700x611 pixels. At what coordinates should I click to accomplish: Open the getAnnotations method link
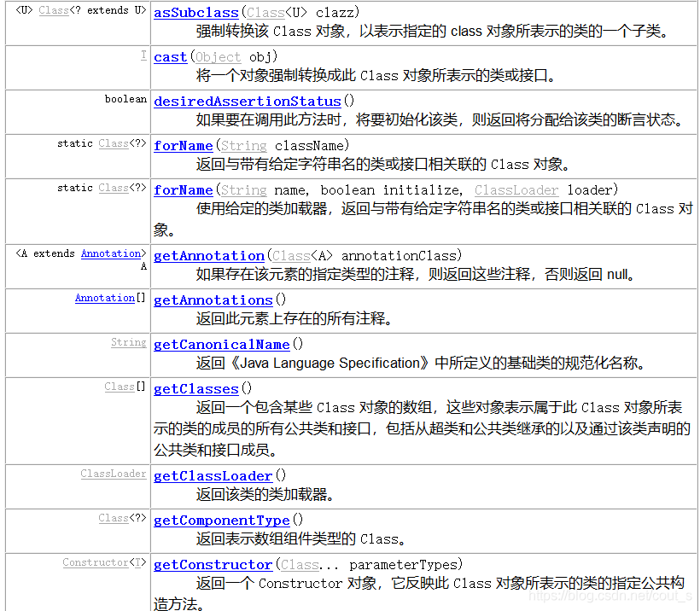(x=213, y=300)
